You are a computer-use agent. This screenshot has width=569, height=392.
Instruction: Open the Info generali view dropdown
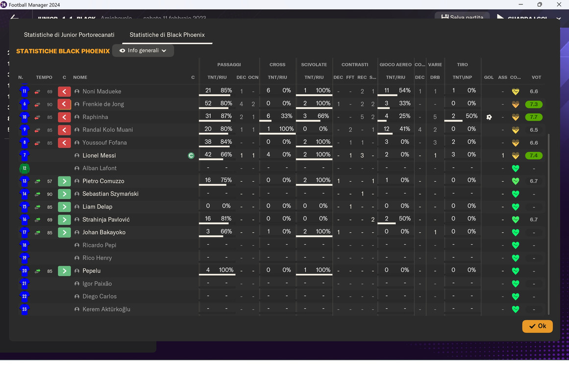click(143, 50)
